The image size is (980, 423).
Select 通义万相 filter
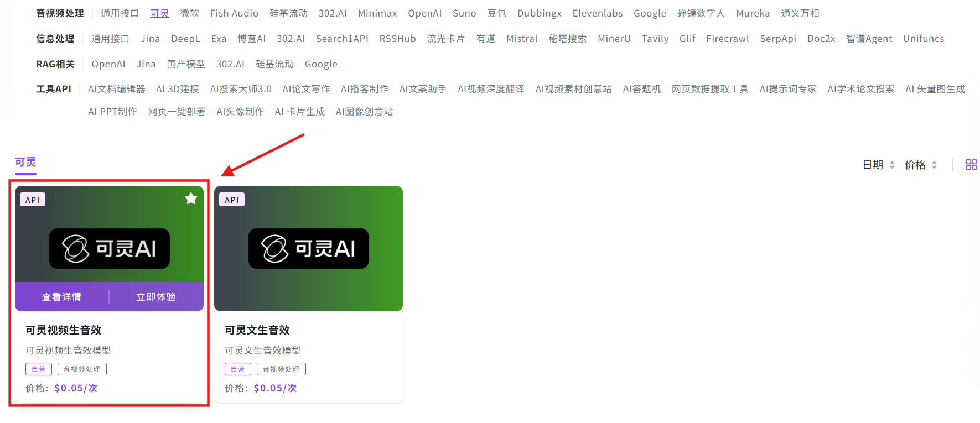pyautogui.click(x=800, y=13)
